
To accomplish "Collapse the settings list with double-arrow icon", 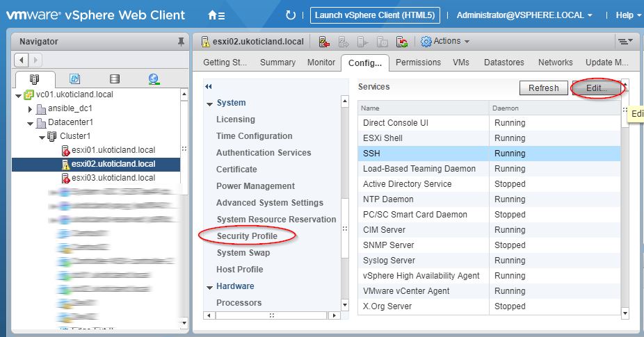I will [209, 87].
